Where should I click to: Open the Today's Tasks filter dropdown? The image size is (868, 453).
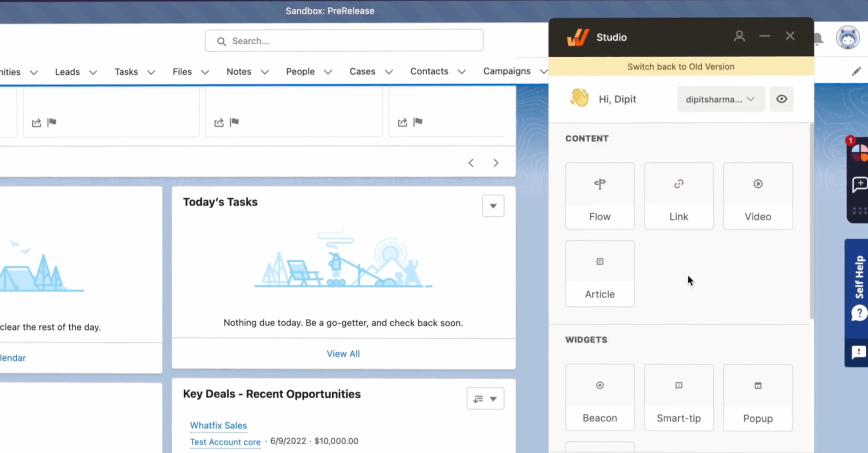coord(493,206)
